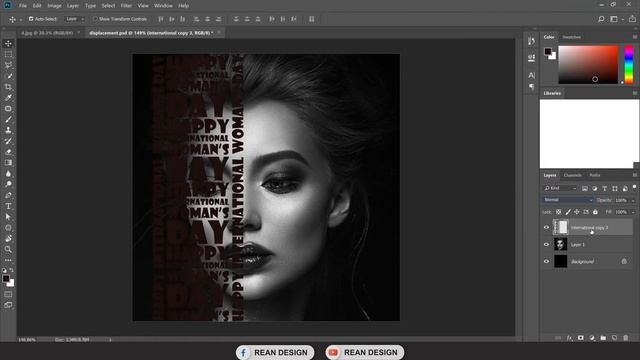Select the Move tool in the toolbox

pos(8,44)
